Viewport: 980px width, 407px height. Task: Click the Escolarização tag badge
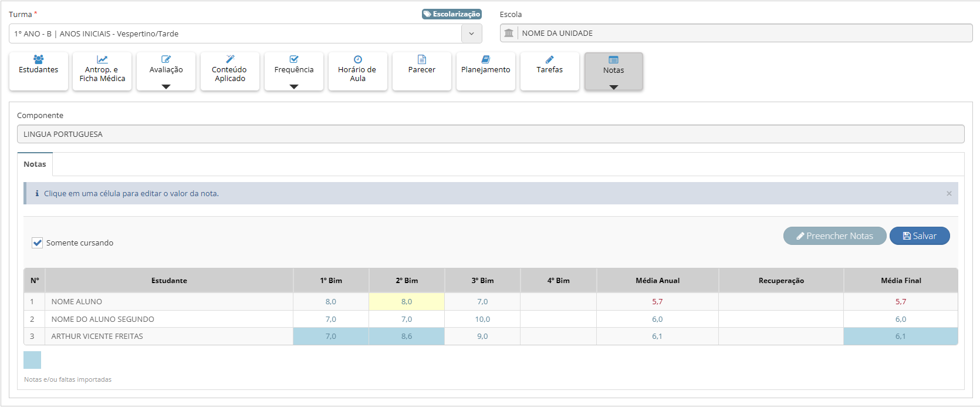point(452,14)
